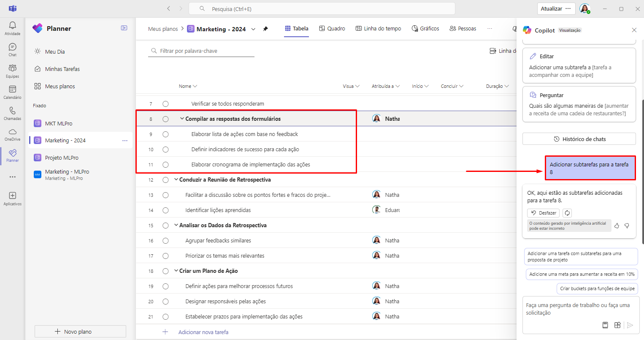Complete Conduzir a Reunião de Retrospectiva task

coord(165,180)
